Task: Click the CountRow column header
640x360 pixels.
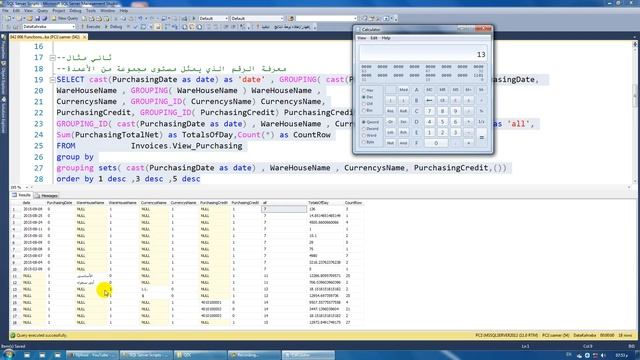Action: click(353, 203)
